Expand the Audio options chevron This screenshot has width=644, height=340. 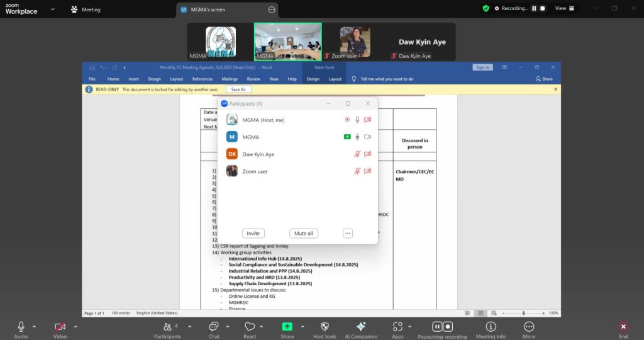point(34,326)
